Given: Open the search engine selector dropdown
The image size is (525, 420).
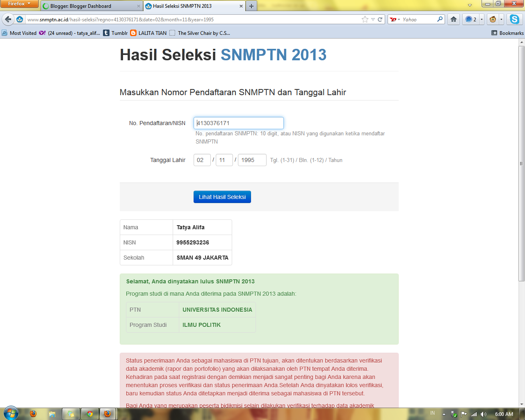Looking at the screenshot, I should [399, 19].
